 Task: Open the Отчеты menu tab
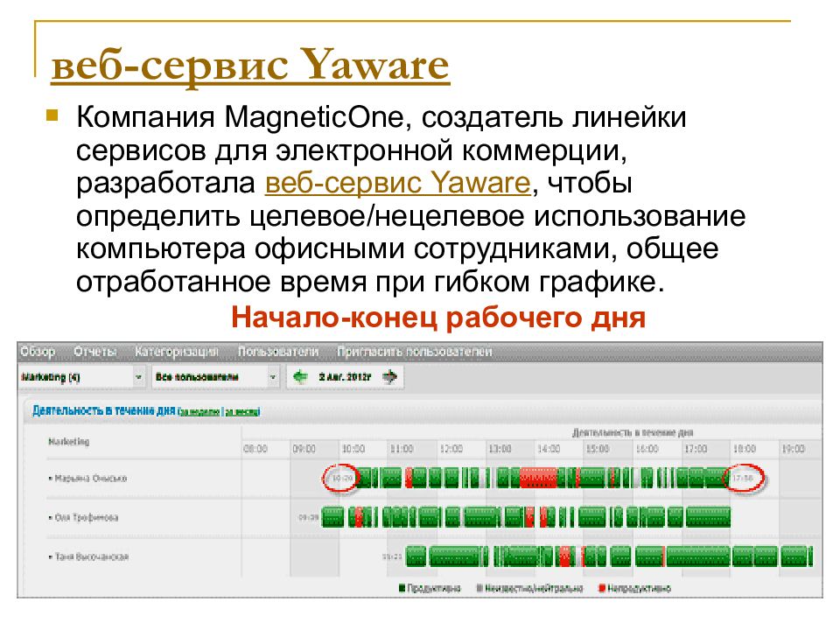(x=95, y=352)
